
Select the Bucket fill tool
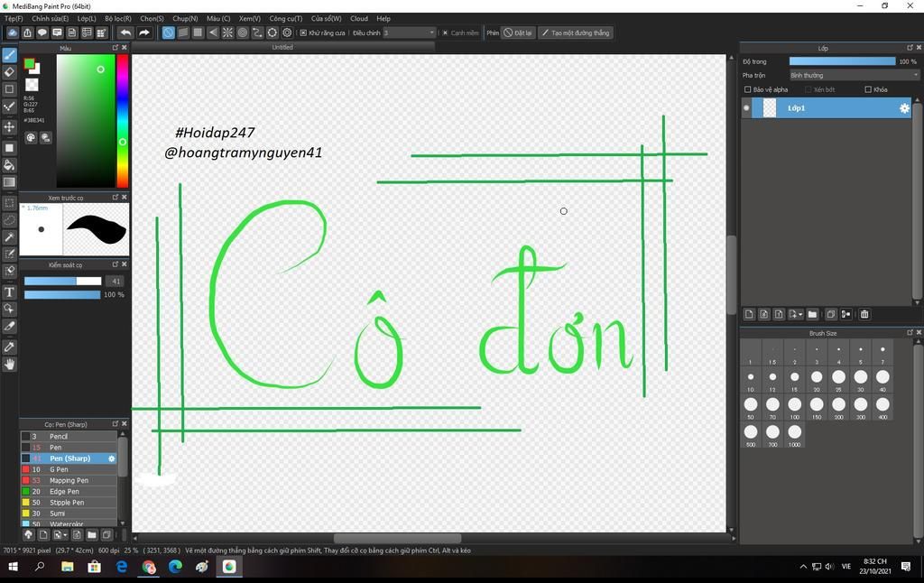click(9, 165)
